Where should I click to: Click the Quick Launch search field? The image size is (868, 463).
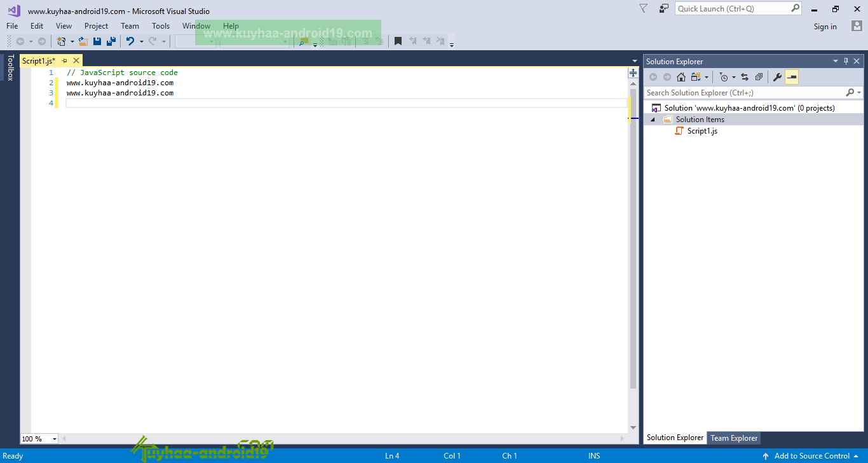[733, 8]
